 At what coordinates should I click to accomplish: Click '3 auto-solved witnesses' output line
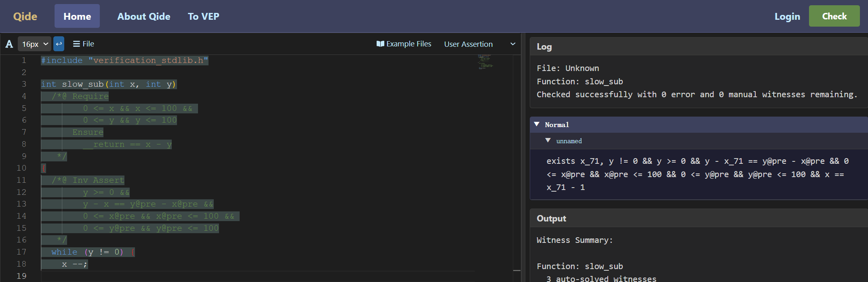(x=601, y=278)
